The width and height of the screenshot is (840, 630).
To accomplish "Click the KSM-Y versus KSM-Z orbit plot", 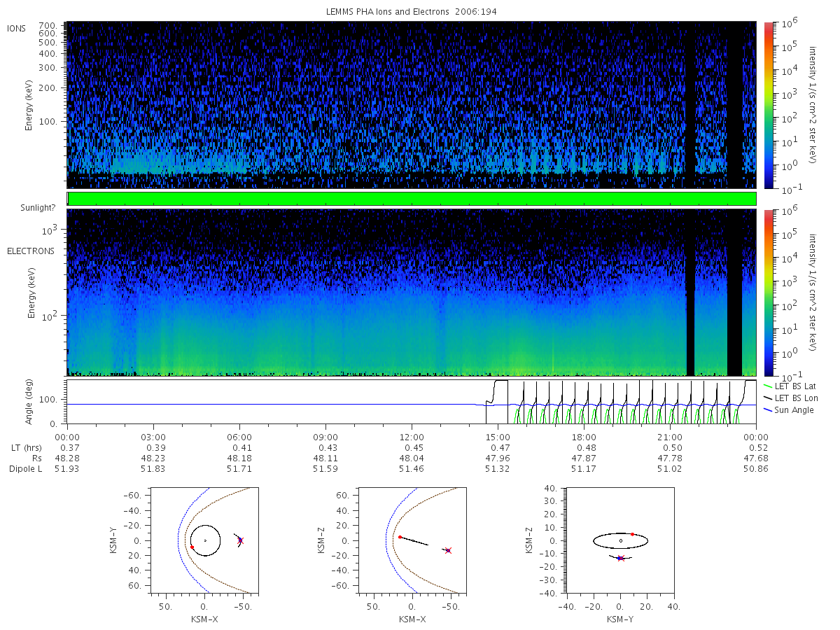I will pos(621,540).
